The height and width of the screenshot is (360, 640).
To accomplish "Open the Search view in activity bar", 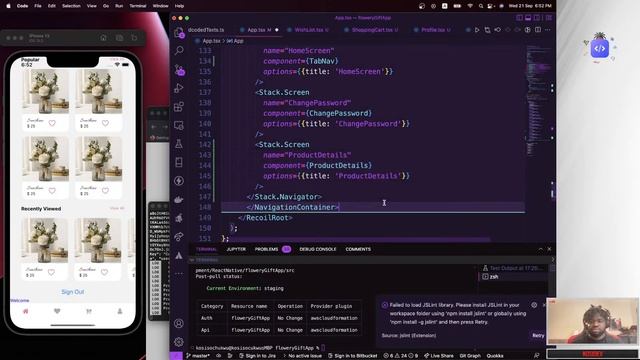I will point(179,51).
